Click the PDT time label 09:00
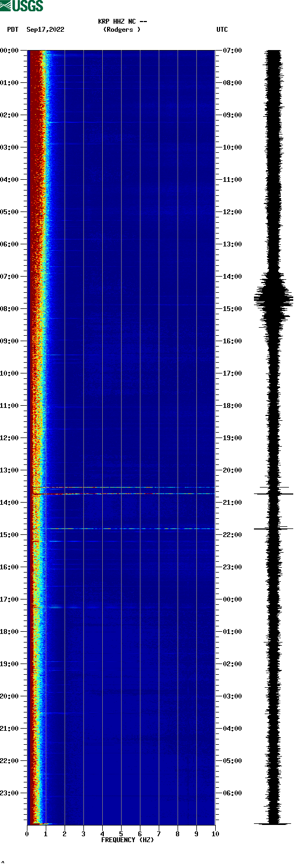297x868 pixels. pos(9,341)
